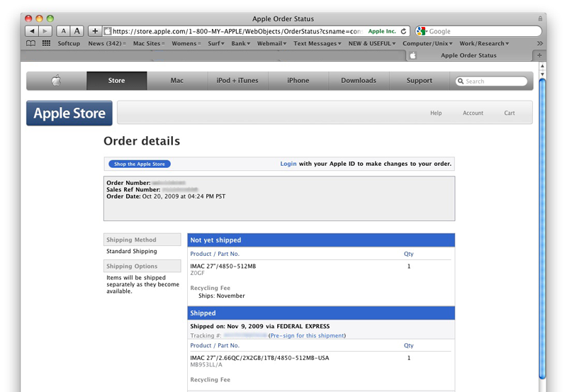Screen dimensions: 567x392
Task: Select the iPhone navigation tab
Action: 298,80
